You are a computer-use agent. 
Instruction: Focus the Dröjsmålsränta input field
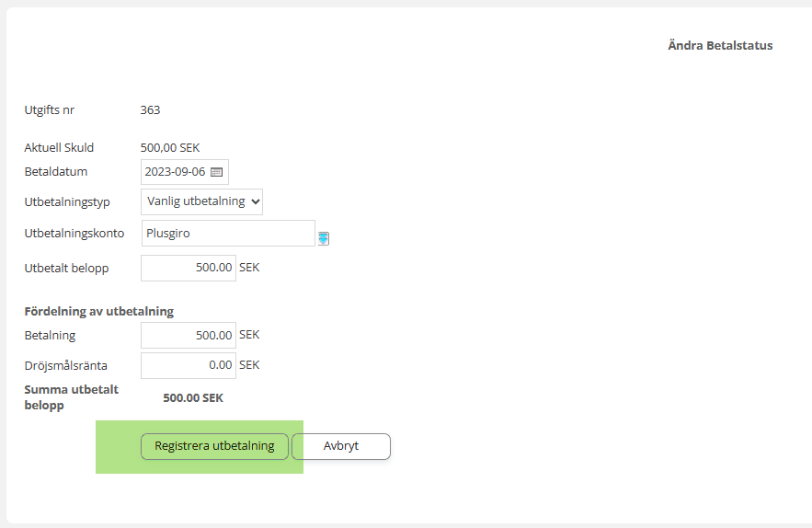[189, 365]
